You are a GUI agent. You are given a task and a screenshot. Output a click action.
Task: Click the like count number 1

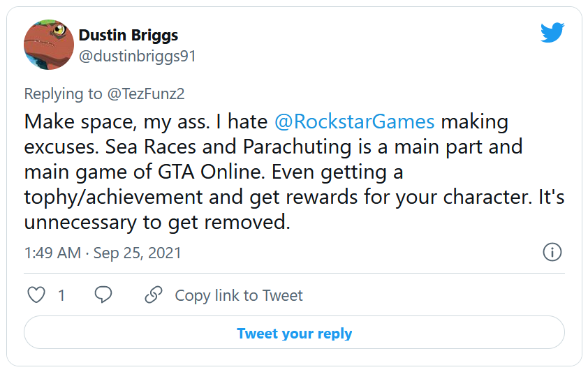pyautogui.click(x=61, y=296)
